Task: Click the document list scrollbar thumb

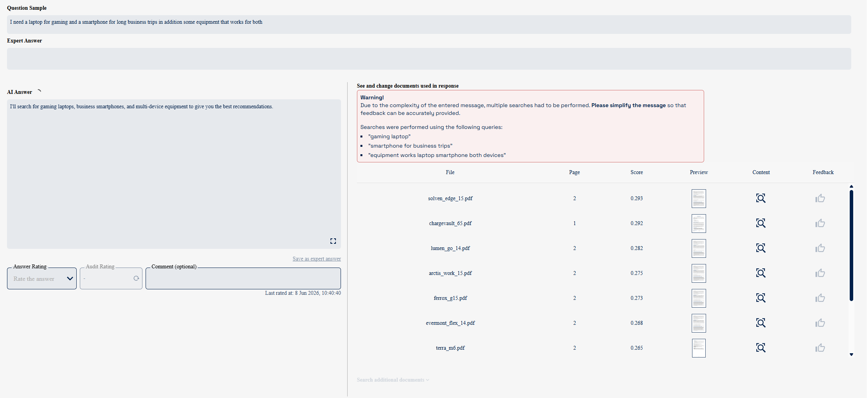Action: coord(851,245)
